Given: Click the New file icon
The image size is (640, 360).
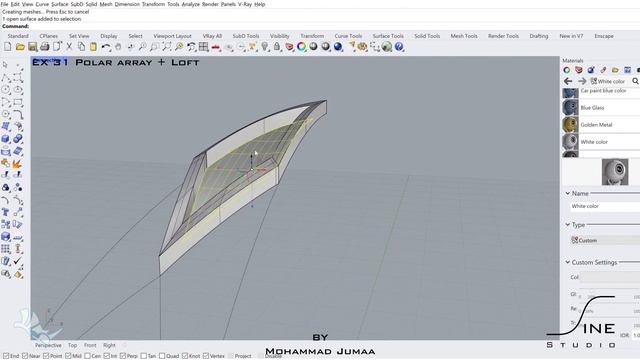Looking at the screenshot, I should click(8, 47).
